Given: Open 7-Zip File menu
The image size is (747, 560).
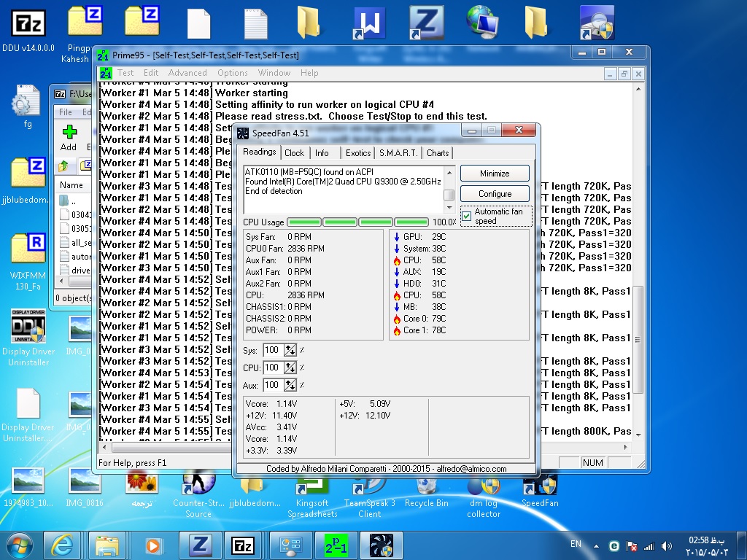Looking at the screenshot, I should pos(66,112).
